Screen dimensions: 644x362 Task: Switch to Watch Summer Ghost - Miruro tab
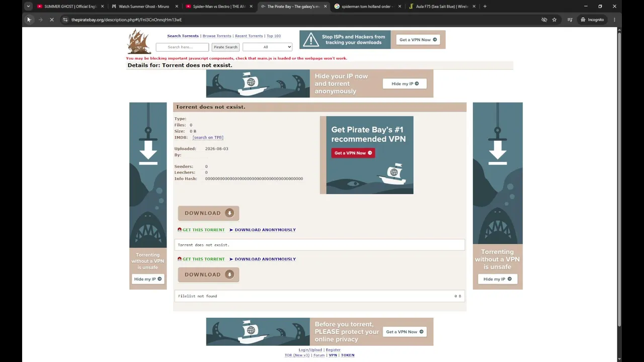pyautogui.click(x=145, y=7)
